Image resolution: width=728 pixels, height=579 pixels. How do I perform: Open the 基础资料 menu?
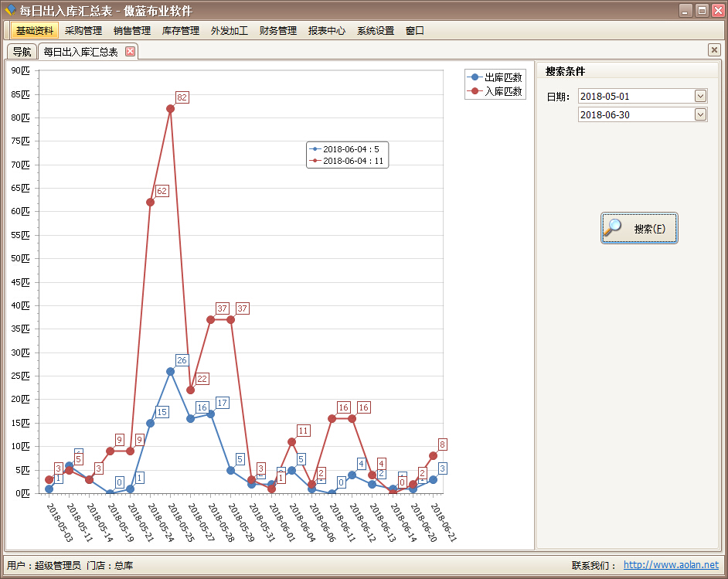35,31
